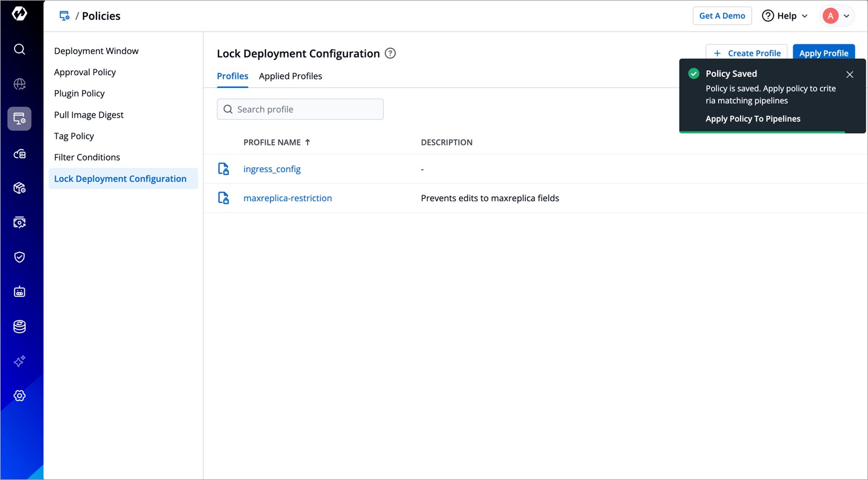Image resolution: width=868 pixels, height=480 pixels.
Task: Click the Create Profile button
Action: tap(746, 53)
